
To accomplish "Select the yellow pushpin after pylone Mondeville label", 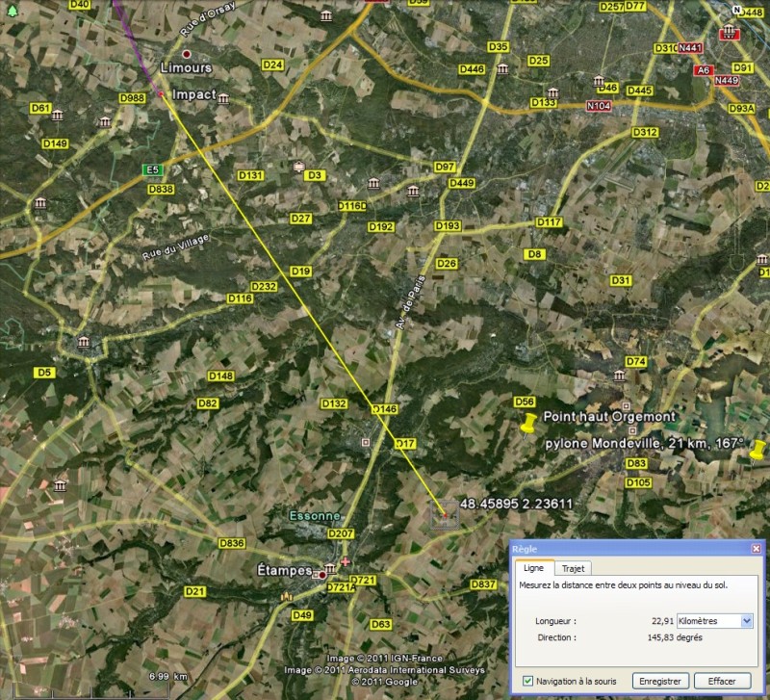I will pyautogui.click(x=757, y=451).
